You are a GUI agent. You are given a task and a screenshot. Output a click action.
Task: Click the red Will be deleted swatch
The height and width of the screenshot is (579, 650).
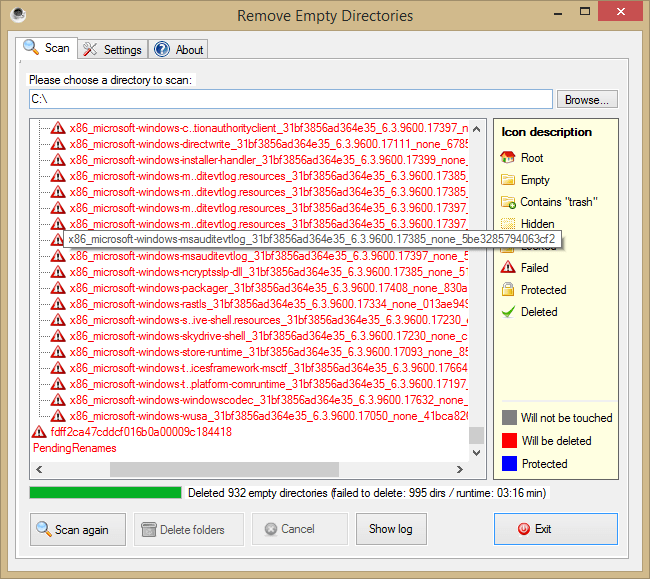coord(509,441)
